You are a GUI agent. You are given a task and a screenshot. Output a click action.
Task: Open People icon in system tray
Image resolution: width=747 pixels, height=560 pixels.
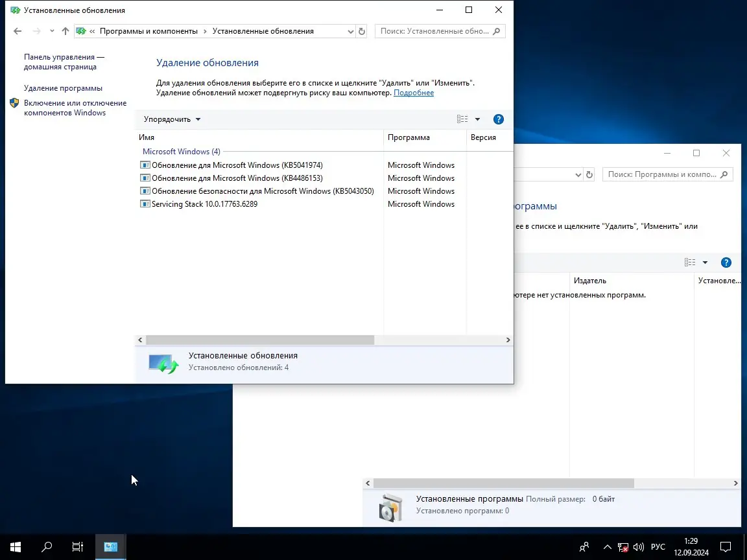click(584, 546)
